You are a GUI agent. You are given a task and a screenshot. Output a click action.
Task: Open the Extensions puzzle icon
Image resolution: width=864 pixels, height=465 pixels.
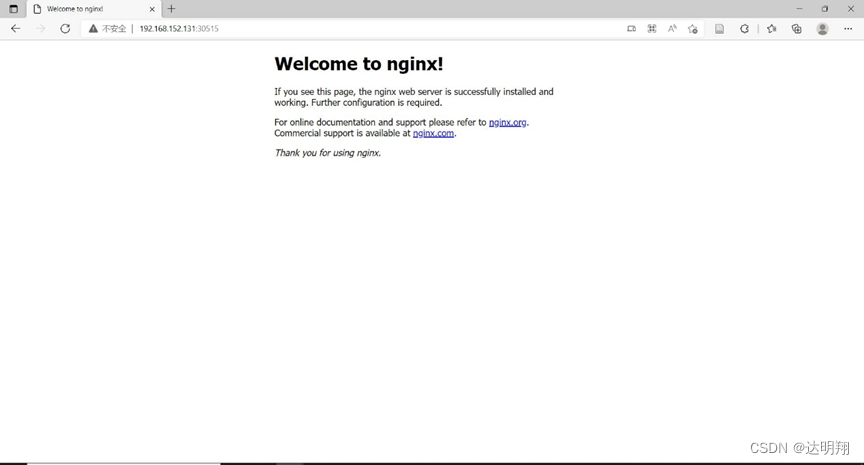click(x=744, y=29)
